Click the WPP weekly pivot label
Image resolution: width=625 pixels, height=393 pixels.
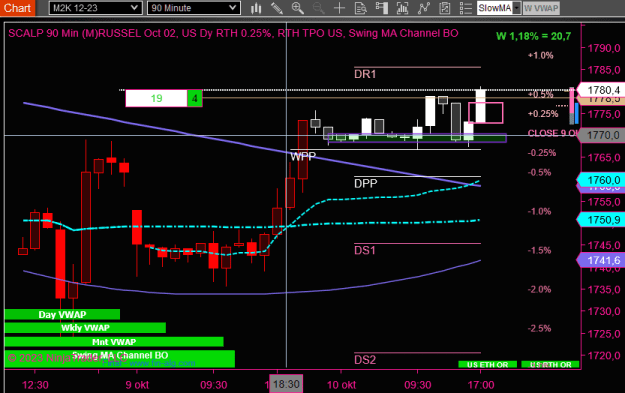coord(303,157)
